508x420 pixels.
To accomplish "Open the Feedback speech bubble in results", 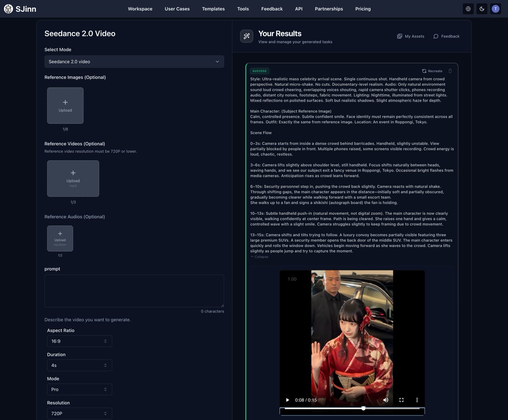I will [x=436, y=36].
